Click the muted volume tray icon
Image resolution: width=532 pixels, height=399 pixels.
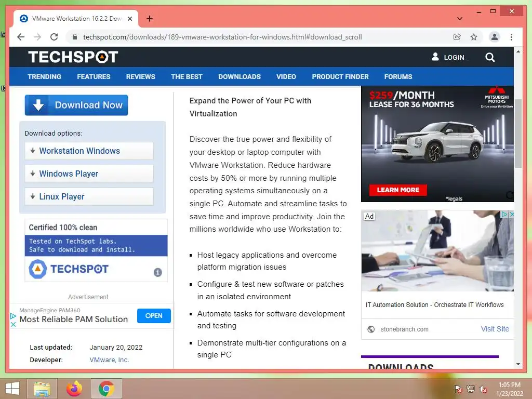(x=483, y=389)
